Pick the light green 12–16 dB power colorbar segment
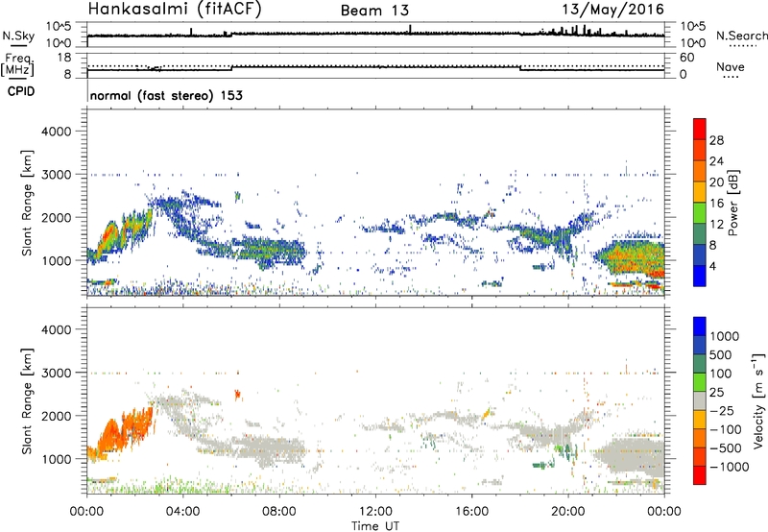Image resolution: width=768 pixels, height=532 pixels. click(700, 212)
